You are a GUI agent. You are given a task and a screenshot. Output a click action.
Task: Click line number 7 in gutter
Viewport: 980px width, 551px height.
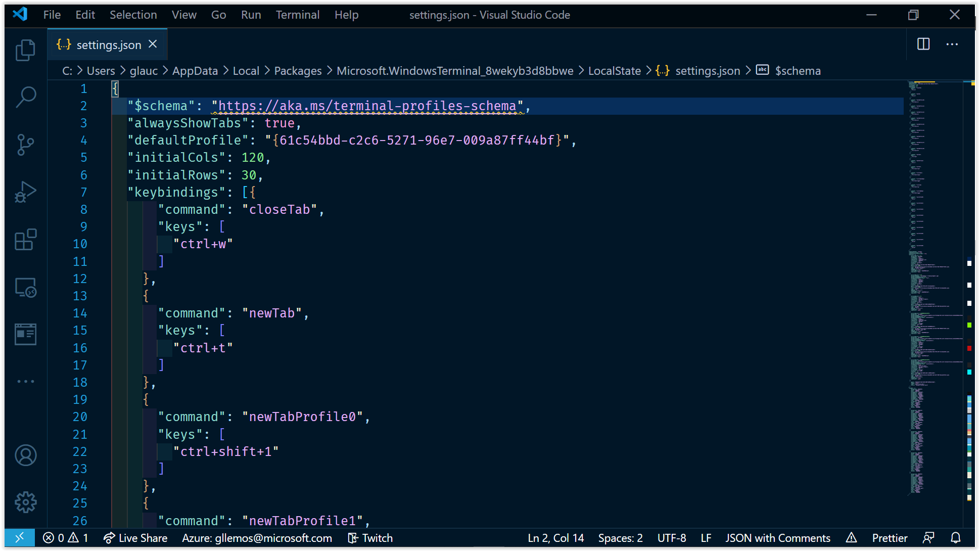[83, 192]
